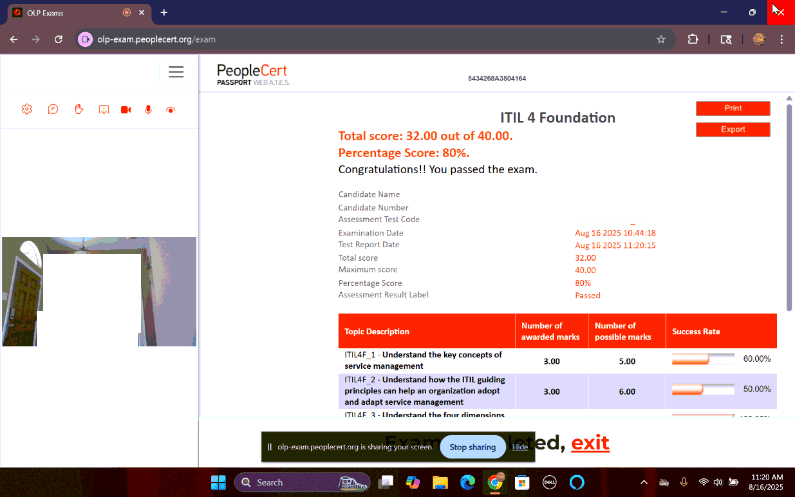Click the red Print button
The image size is (795, 497).
click(x=733, y=108)
